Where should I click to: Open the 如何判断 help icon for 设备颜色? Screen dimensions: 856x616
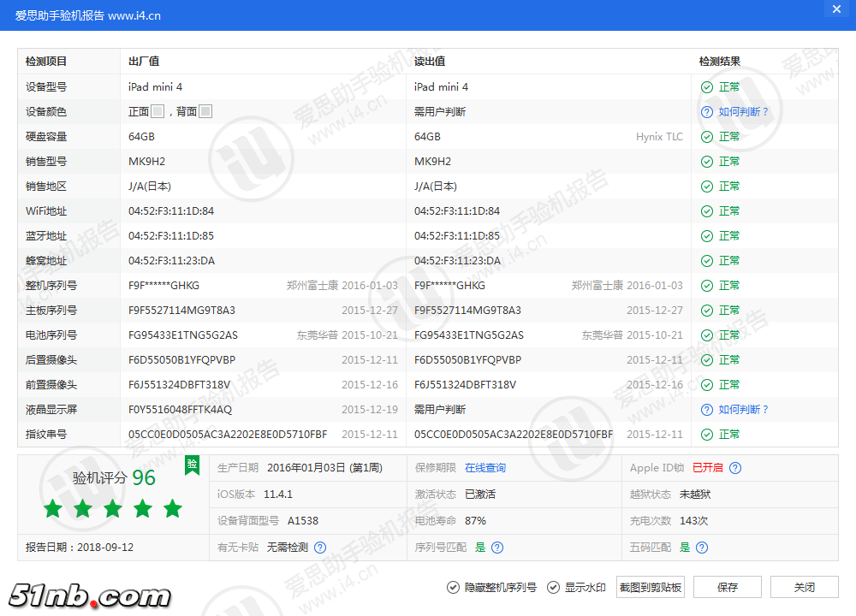pos(706,111)
